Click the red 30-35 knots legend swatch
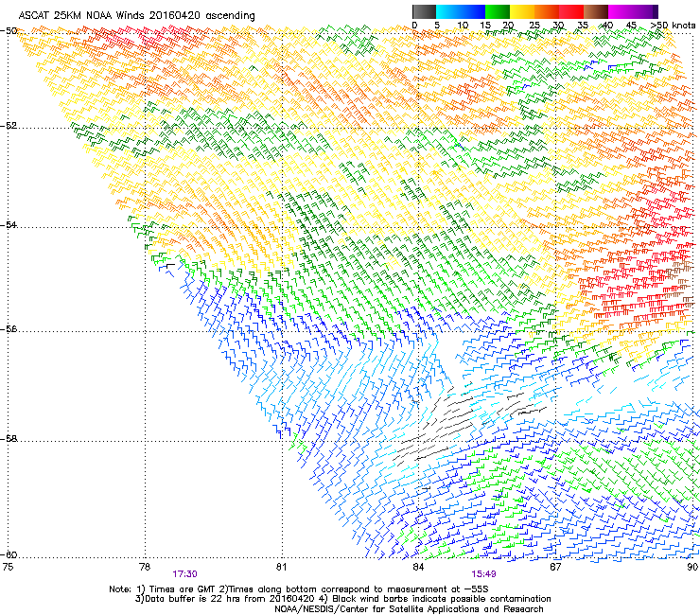Image resolution: width=700 pixels, height=615 pixels. (x=571, y=11)
